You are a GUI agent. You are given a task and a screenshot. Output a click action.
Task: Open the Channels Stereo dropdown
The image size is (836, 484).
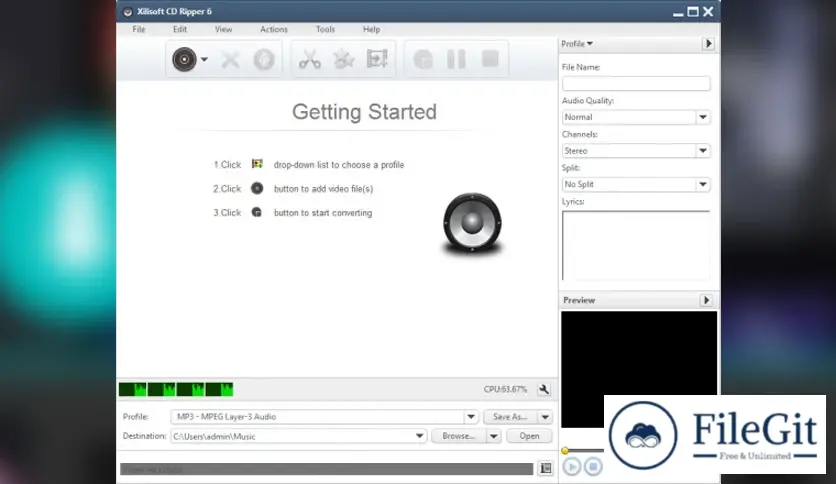[x=636, y=151]
